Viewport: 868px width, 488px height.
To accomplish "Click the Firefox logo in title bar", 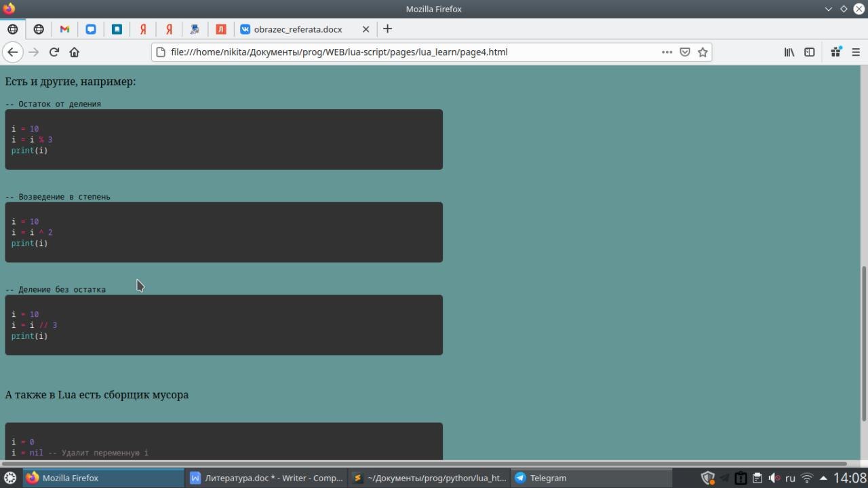I will click(9, 9).
